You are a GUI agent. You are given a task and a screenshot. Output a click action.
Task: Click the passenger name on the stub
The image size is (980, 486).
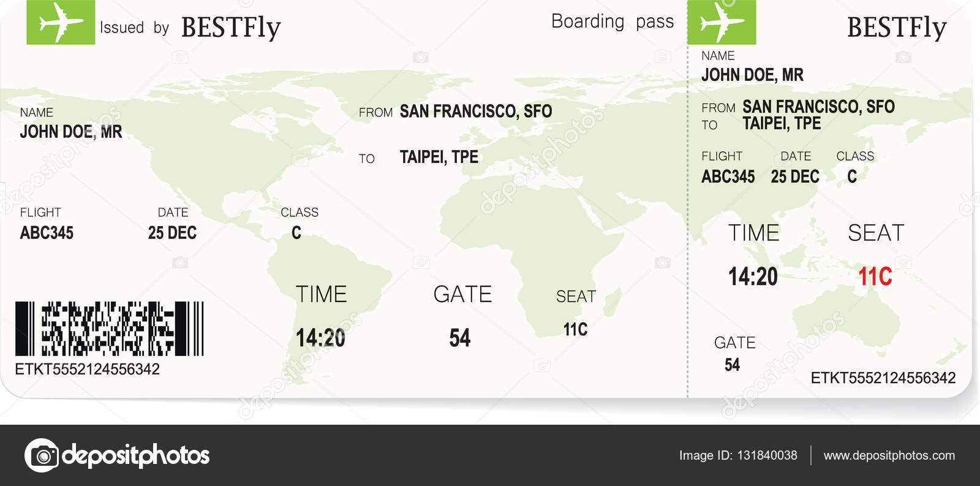click(752, 75)
